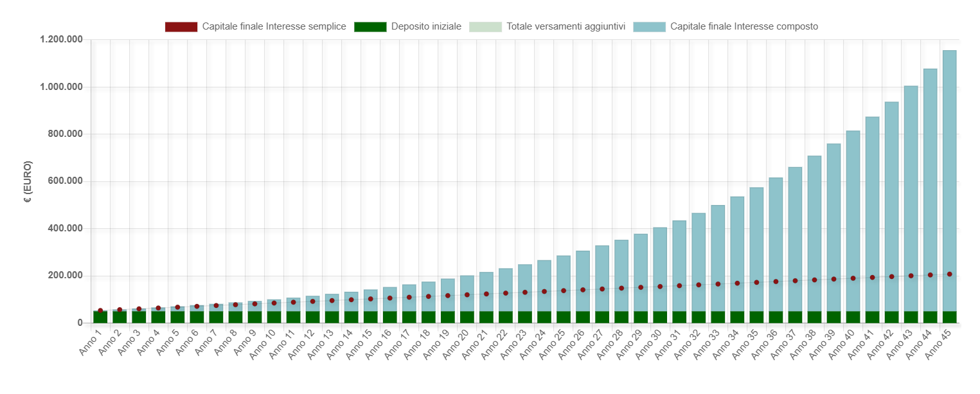This screenshot has width=980, height=394.
Task: Toggle the Capitale finale Interesse semplice legend label
Action: pyautogui.click(x=274, y=26)
